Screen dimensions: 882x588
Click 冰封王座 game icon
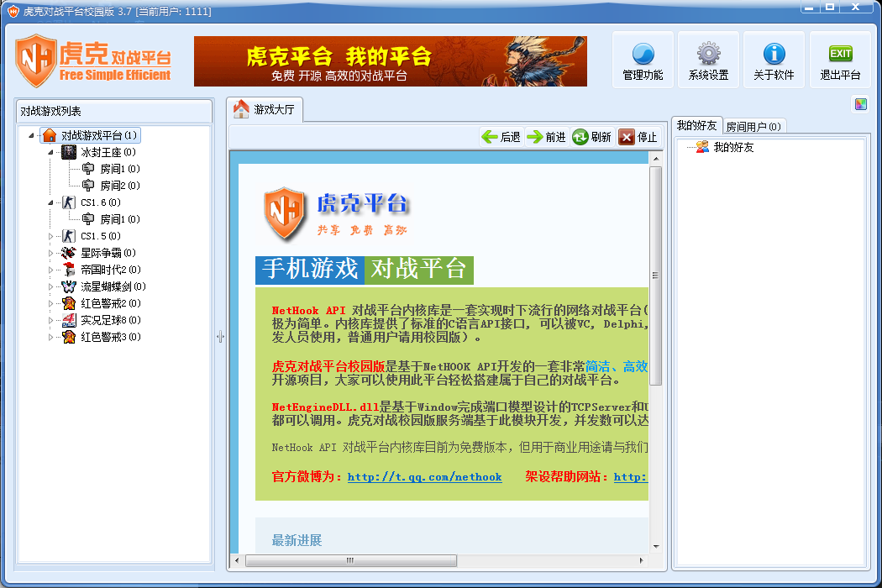coord(69,152)
